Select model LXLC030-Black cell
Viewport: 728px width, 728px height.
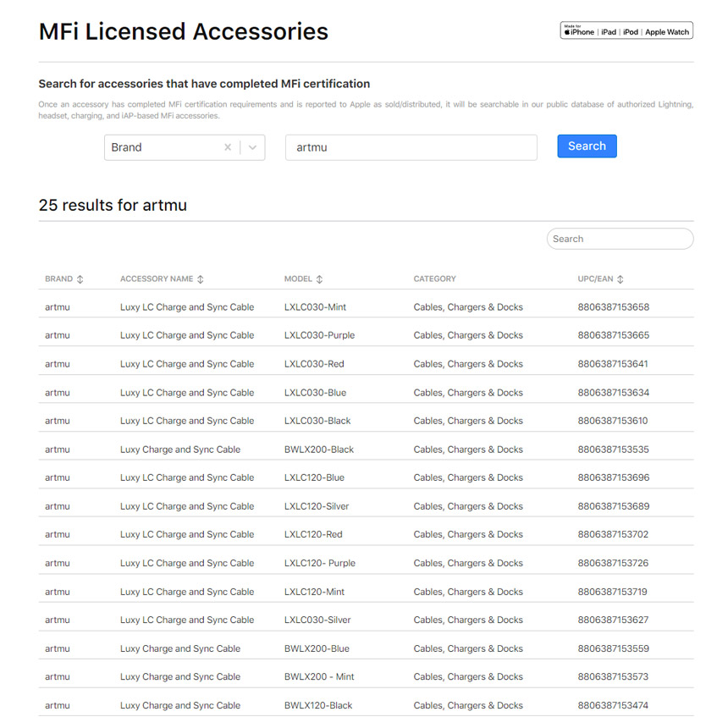pos(317,421)
